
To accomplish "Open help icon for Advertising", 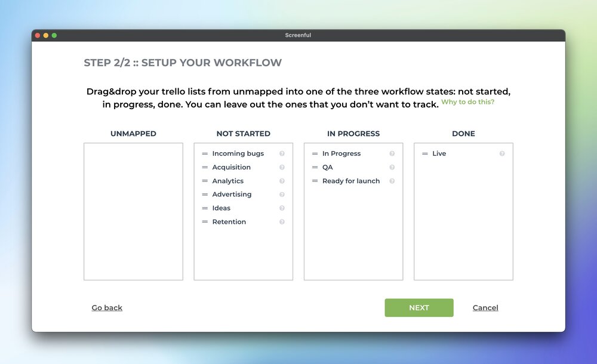I will [x=282, y=195].
